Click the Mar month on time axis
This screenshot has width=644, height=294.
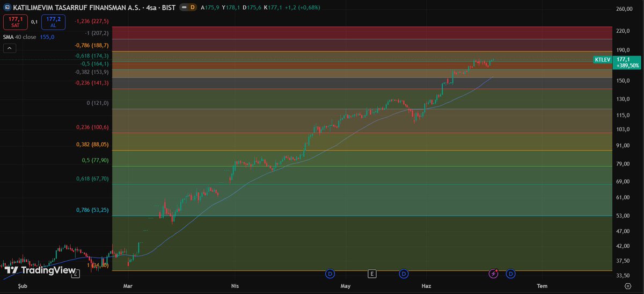(x=128, y=286)
